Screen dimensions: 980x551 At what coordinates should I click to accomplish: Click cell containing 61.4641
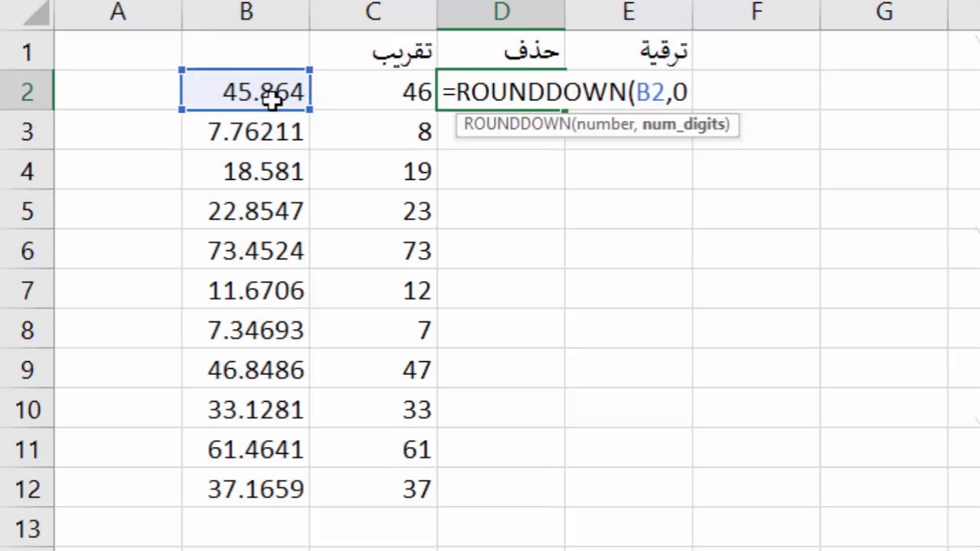[246, 449]
